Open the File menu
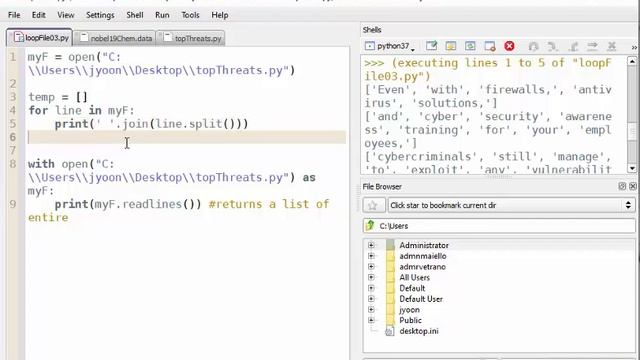This screenshot has height=360, width=640. tap(14, 15)
